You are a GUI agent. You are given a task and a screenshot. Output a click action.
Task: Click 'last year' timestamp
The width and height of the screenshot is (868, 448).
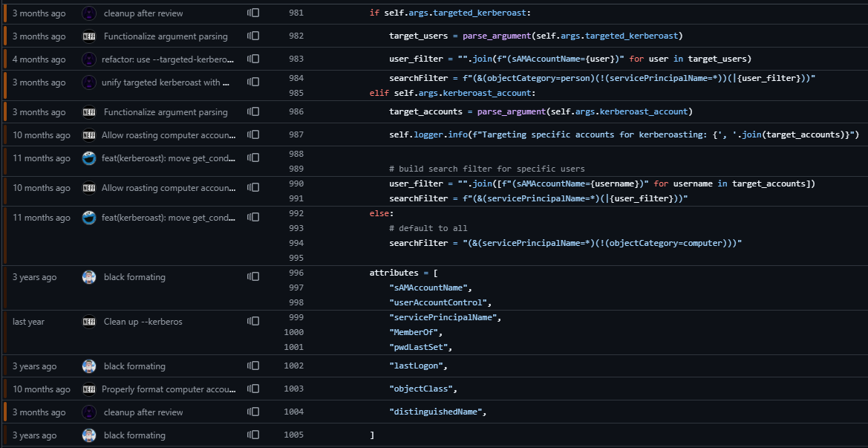click(x=29, y=321)
